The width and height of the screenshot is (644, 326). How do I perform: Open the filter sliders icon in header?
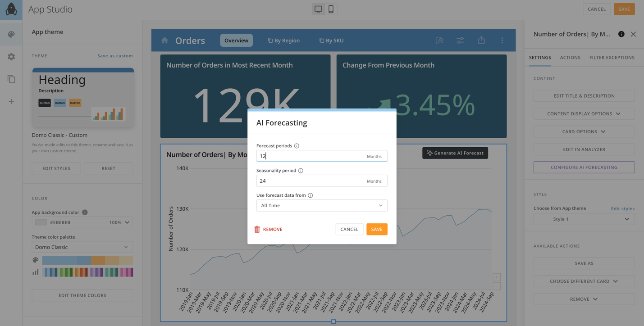[460, 41]
